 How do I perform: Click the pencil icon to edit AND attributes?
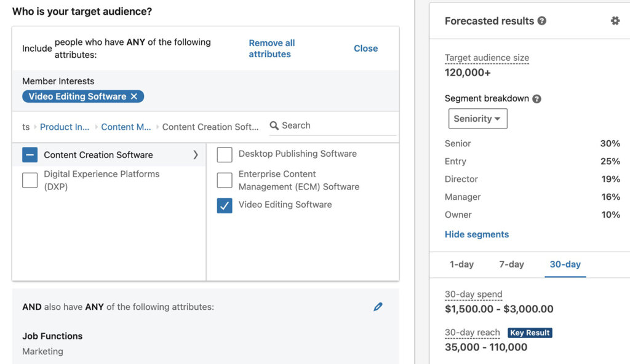pyautogui.click(x=378, y=307)
